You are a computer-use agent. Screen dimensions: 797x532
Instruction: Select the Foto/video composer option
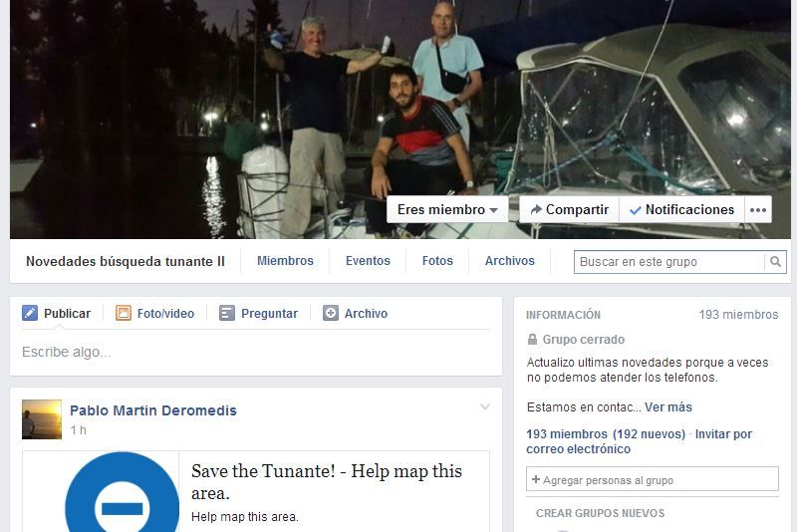[155, 313]
